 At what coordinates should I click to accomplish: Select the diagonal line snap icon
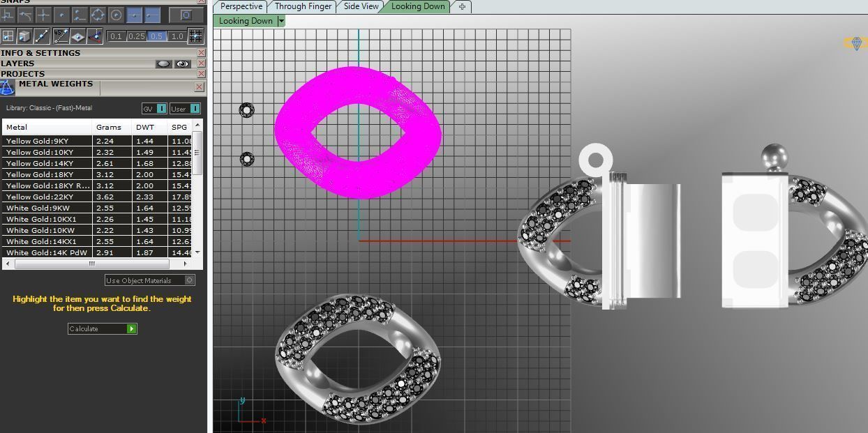coord(42,36)
